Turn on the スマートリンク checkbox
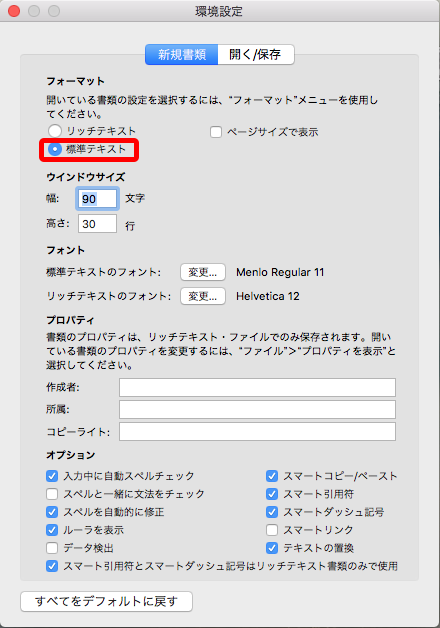The width and height of the screenshot is (440, 628). (x=272, y=530)
